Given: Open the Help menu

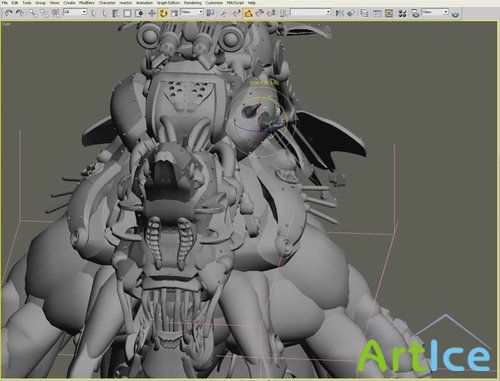Looking at the screenshot, I should click(x=252, y=3).
